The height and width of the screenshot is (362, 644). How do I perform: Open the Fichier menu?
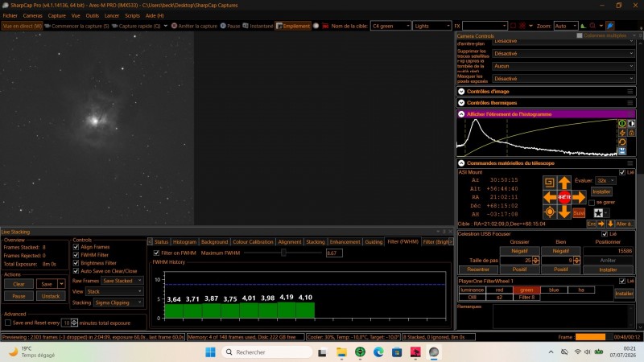click(x=10, y=15)
